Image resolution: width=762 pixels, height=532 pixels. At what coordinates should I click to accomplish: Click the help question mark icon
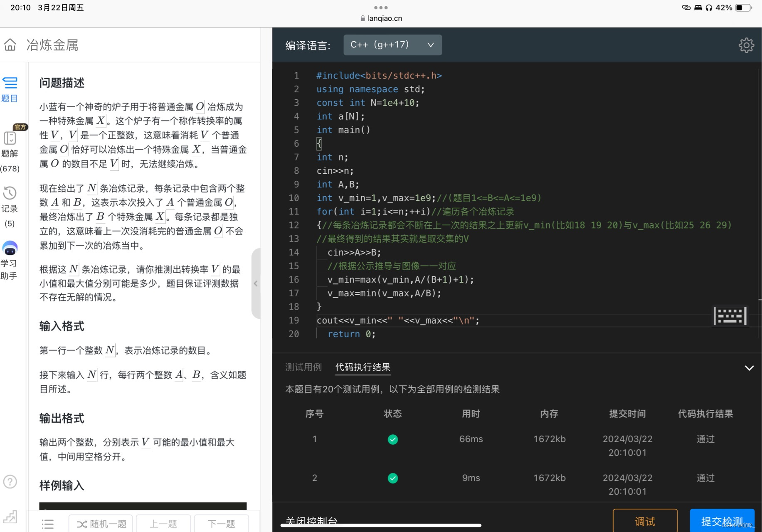point(10,482)
